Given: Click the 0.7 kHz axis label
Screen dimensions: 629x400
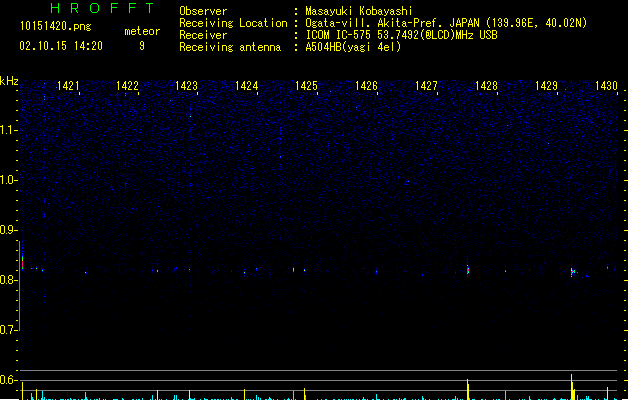Looking at the screenshot, I should click(8, 330).
